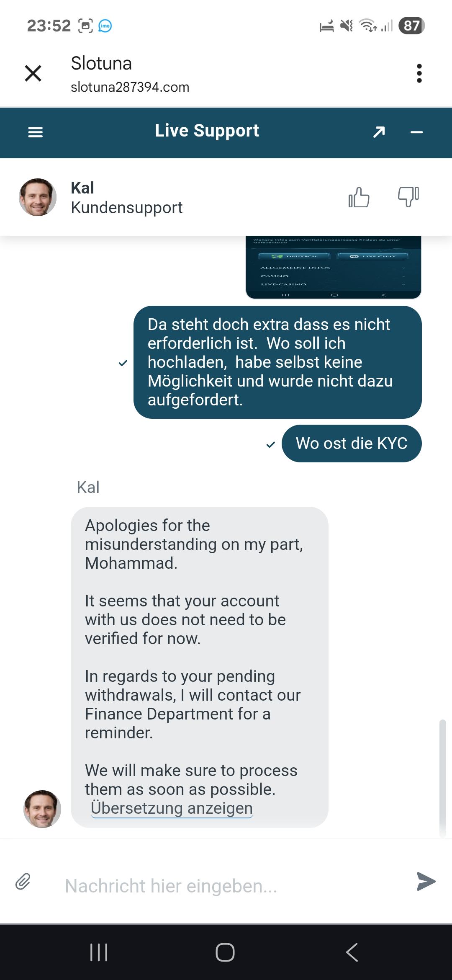The height and width of the screenshot is (980, 452).
Task: Open the Live Support hamburger menu
Action: coord(35,132)
